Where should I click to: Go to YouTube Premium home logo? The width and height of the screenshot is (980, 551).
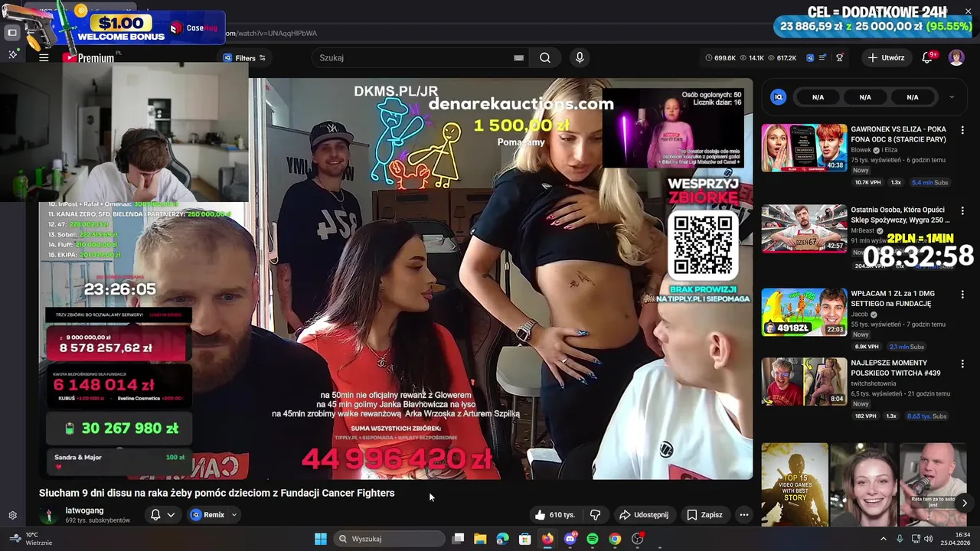click(88, 58)
